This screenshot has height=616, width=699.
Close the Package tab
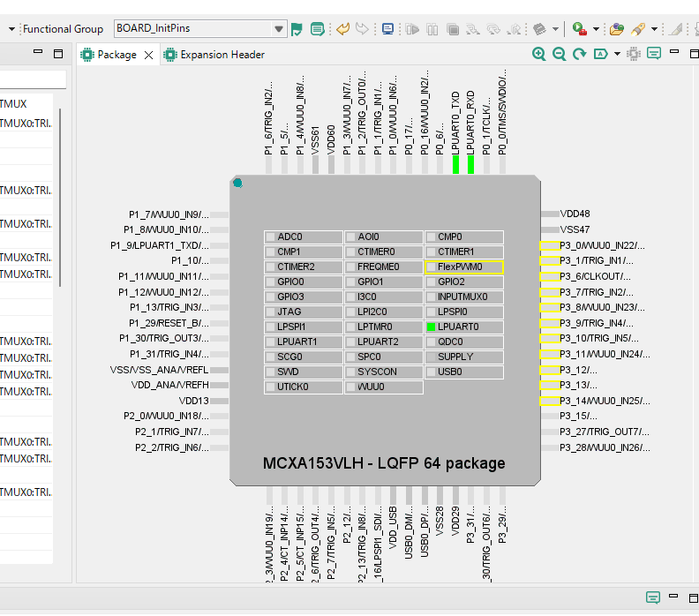point(148,55)
